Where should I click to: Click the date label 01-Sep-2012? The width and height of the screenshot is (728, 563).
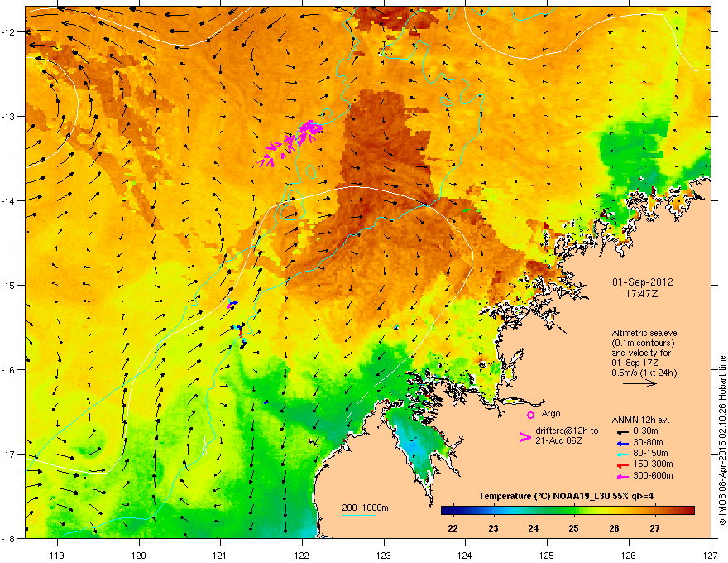pyautogui.click(x=642, y=282)
